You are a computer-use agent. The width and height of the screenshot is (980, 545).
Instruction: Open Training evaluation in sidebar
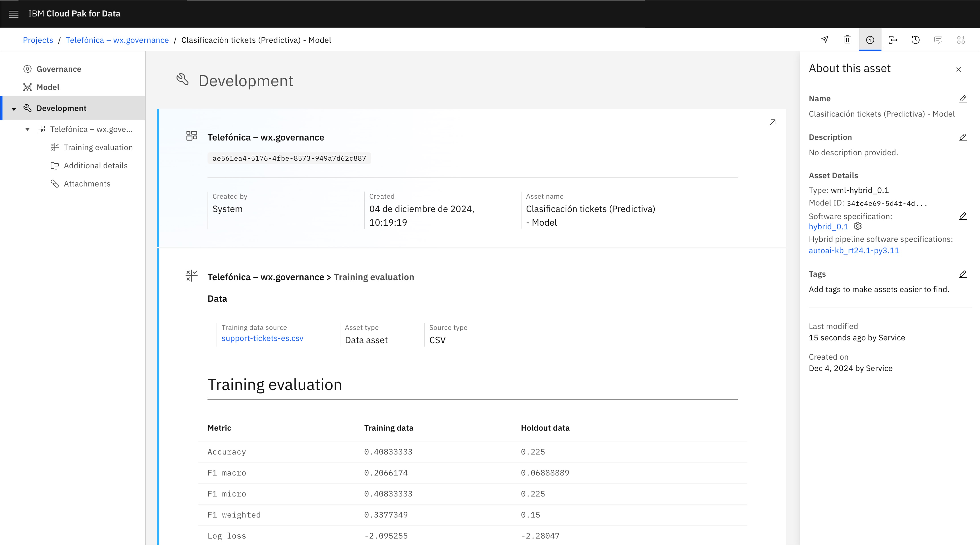pyautogui.click(x=98, y=147)
